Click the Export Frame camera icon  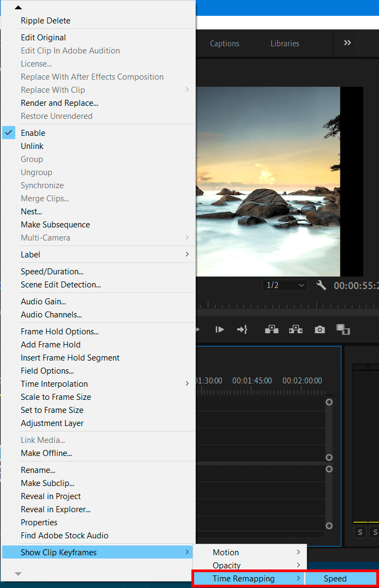tap(320, 329)
